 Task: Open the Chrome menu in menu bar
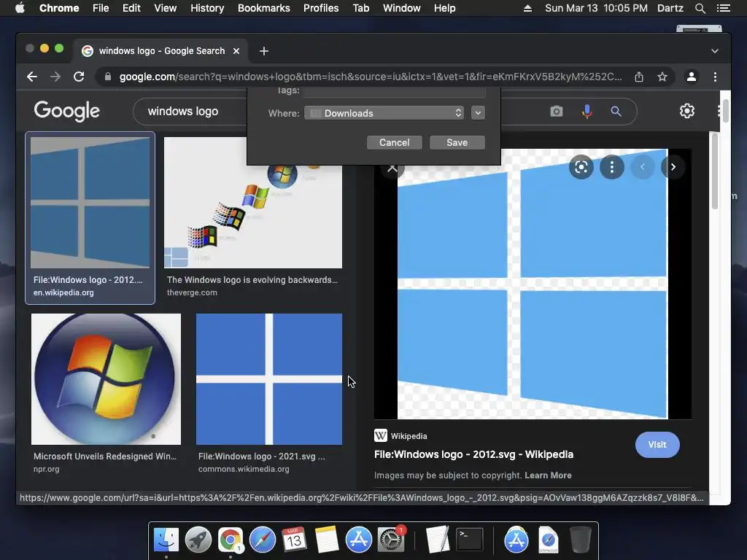[59, 8]
